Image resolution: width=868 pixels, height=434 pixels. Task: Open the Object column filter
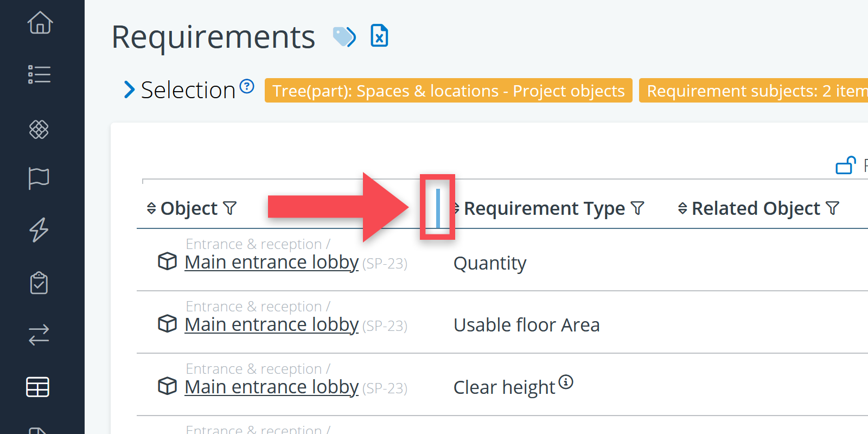coord(230,208)
